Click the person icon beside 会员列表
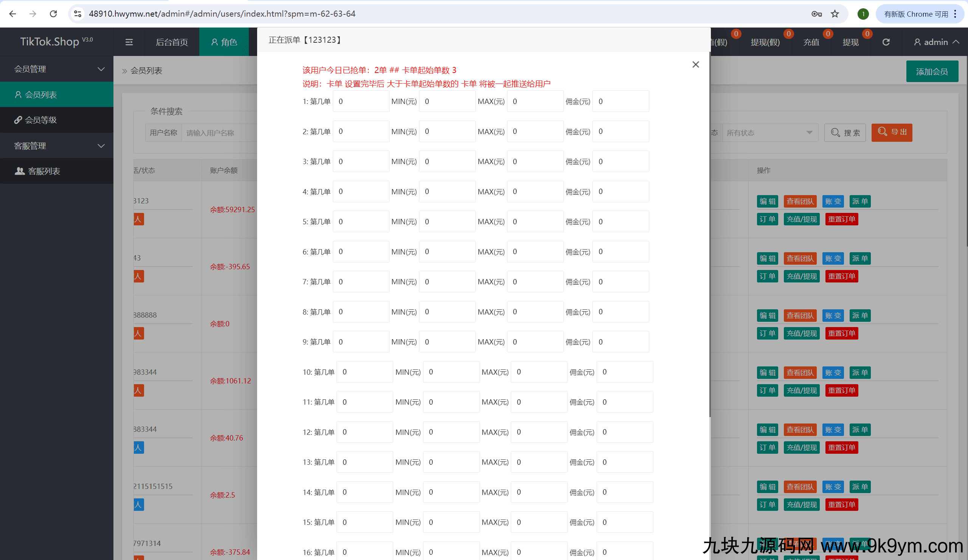The image size is (968, 560). (18, 94)
